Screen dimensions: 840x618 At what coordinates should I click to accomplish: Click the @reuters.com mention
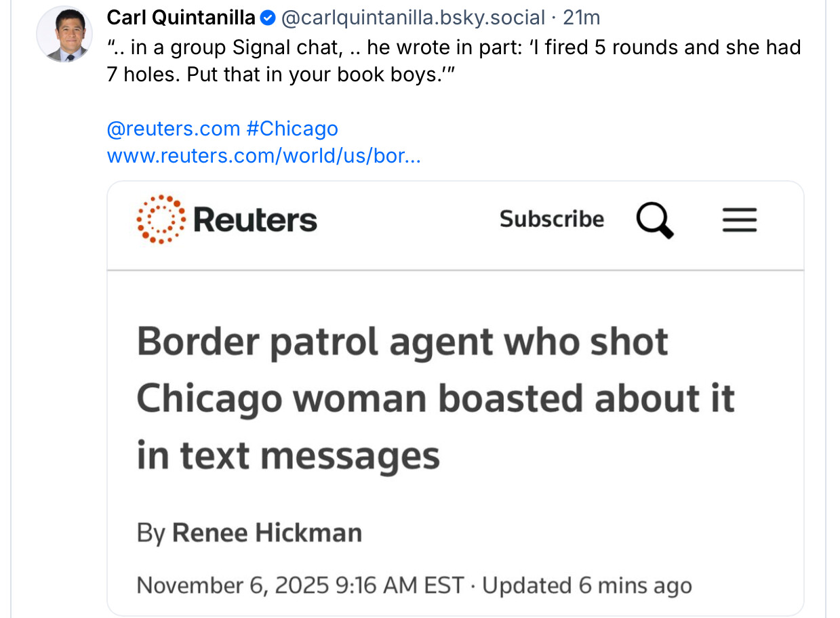coord(174,129)
